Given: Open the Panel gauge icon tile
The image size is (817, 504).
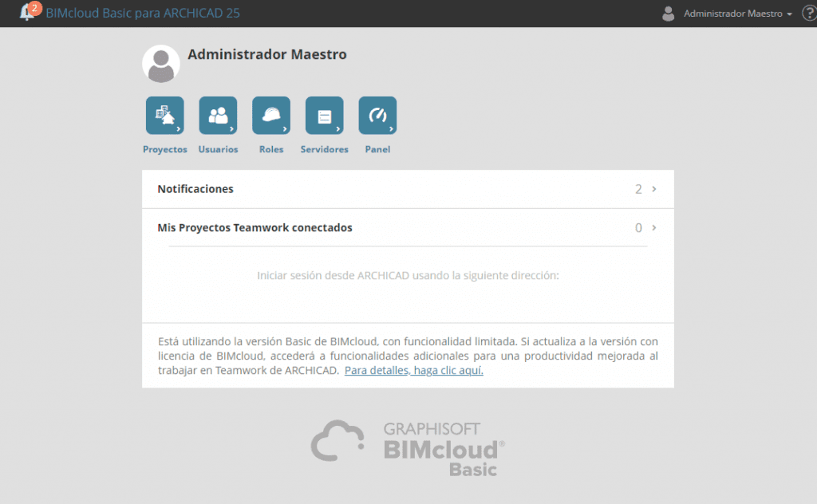Looking at the screenshot, I should (x=377, y=116).
